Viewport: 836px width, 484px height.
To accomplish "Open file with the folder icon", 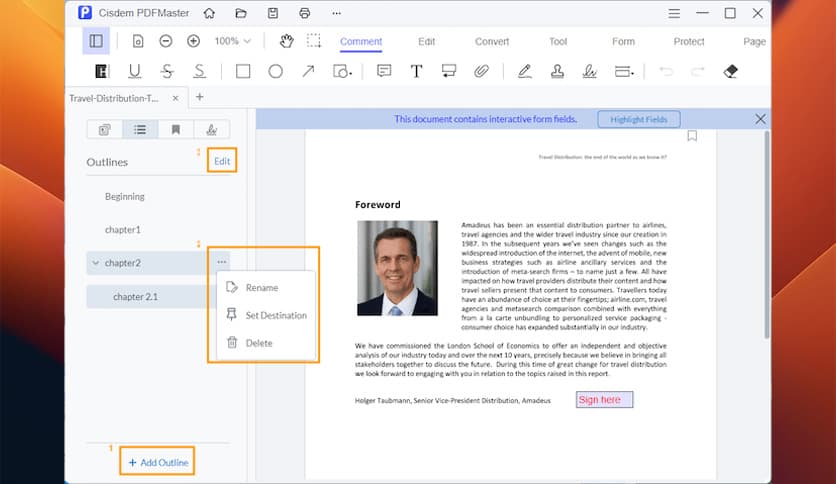I will 241,13.
